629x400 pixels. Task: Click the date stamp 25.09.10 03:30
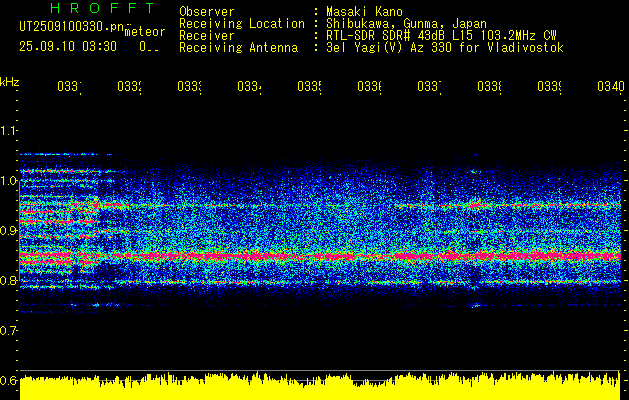tap(68, 47)
